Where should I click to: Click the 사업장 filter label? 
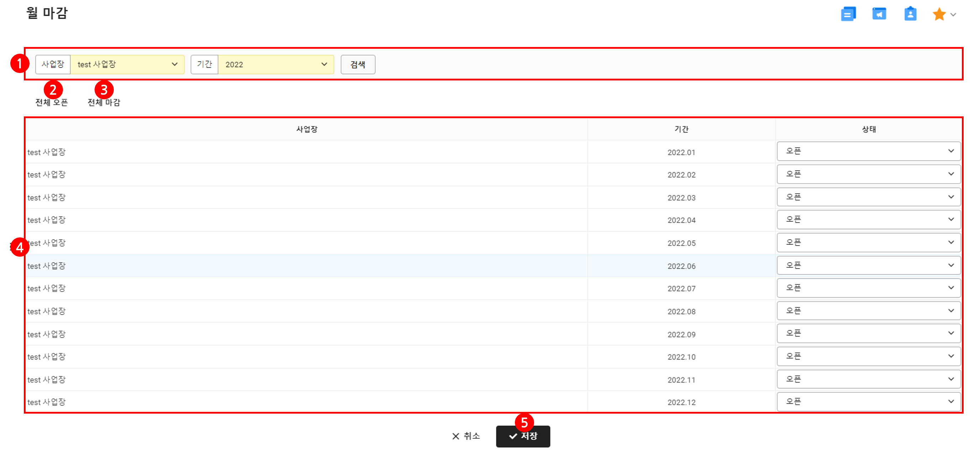pyautogui.click(x=53, y=64)
